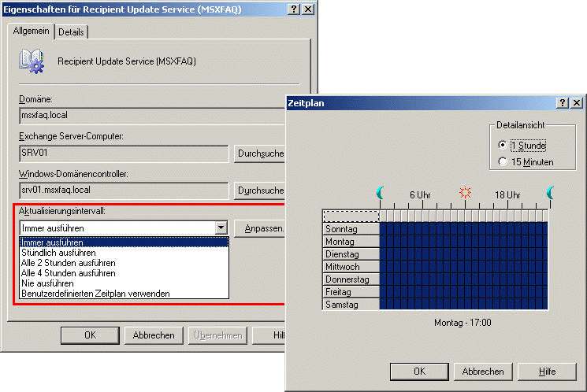587x392 pixels.
Task: Click OK in the Zeitplan dialog
Action: (x=419, y=372)
